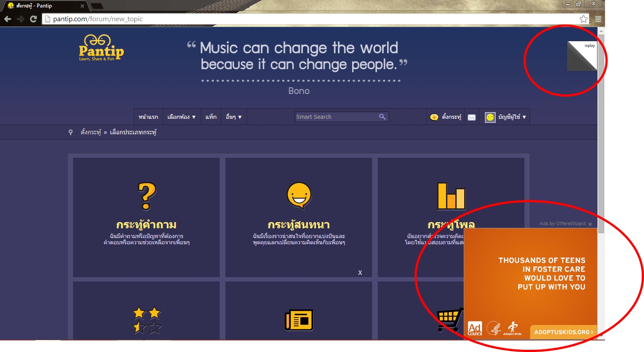
Task: Click the Smart Search magnifier icon
Action: 382,117
